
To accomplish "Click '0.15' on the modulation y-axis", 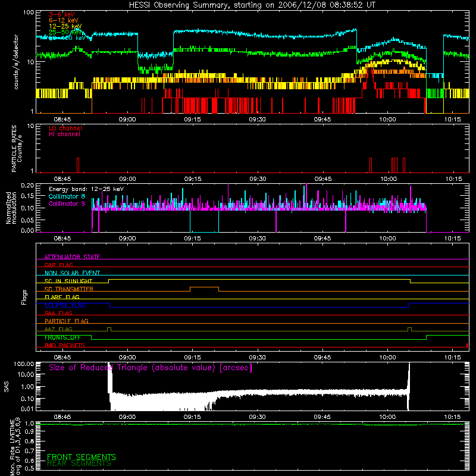I will coord(27,196).
